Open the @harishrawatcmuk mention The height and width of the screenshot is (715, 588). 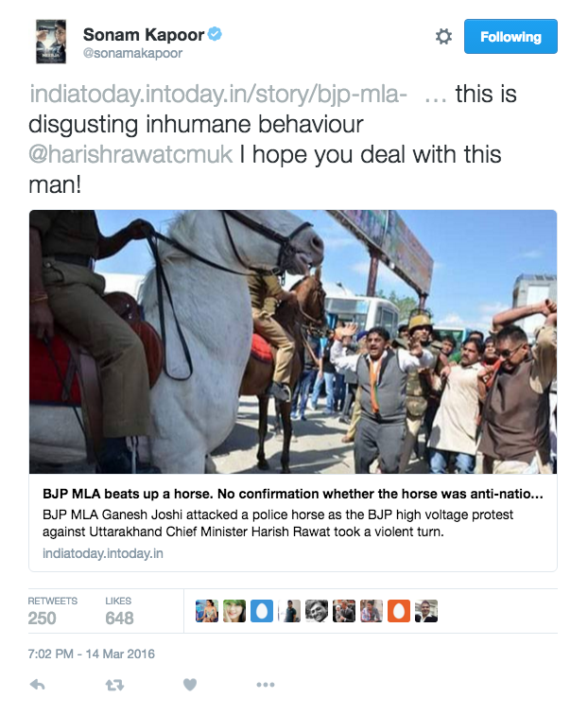point(130,154)
